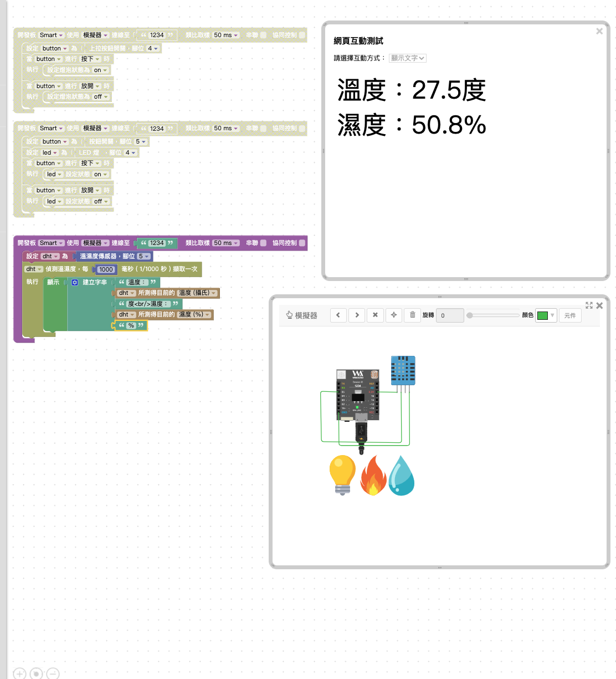Toggle the 協同控制 checkbox on the purple block
The height and width of the screenshot is (679, 616).
pos(302,243)
